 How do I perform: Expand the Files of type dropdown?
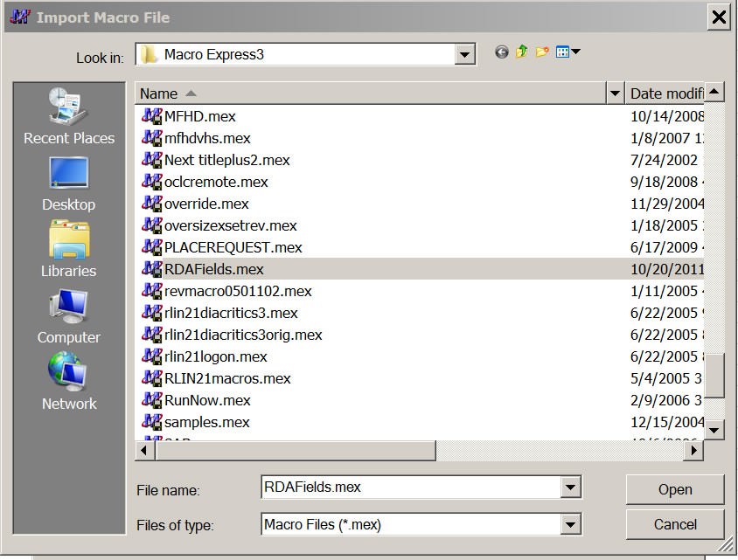571,525
